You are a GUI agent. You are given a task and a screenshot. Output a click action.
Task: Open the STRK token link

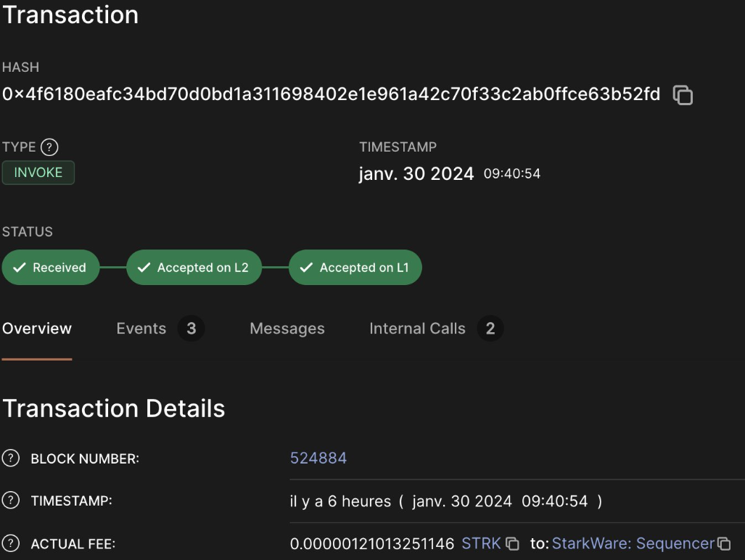click(x=481, y=543)
